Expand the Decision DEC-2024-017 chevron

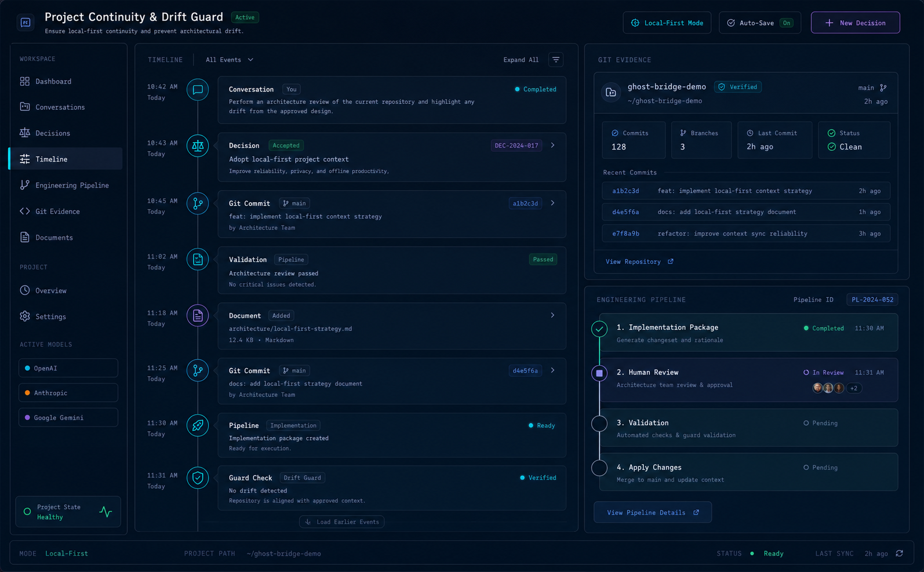coord(552,145)
